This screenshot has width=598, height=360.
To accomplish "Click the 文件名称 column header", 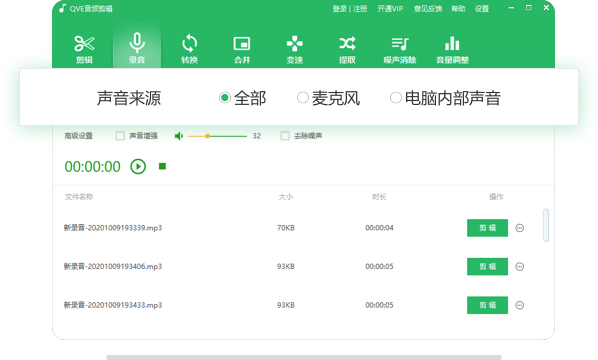I will click(x=79, y=197).
